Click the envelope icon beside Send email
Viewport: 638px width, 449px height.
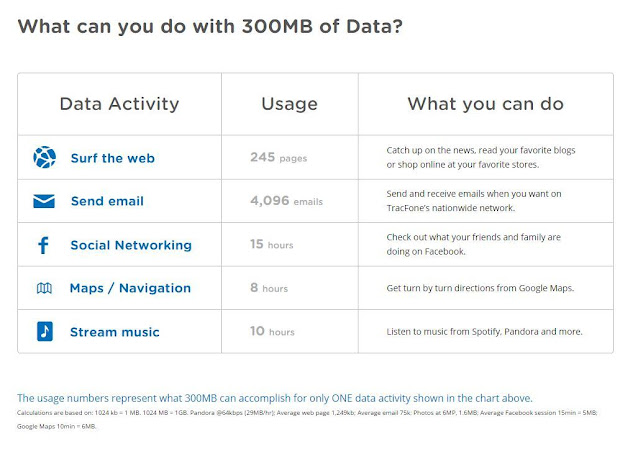coord(44,201)
